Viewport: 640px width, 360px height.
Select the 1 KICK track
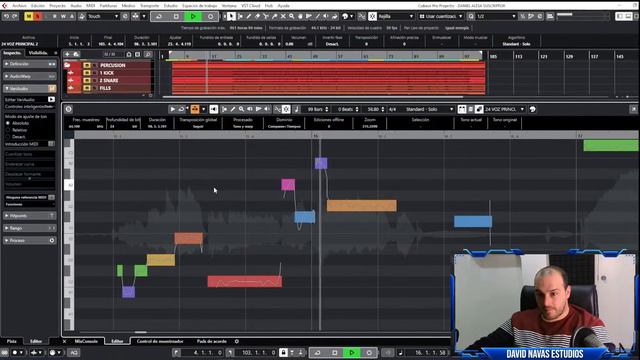[108, 73]
